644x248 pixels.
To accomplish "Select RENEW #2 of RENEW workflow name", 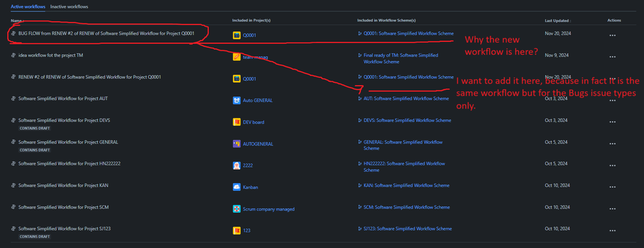I will [x=90, y=77].
